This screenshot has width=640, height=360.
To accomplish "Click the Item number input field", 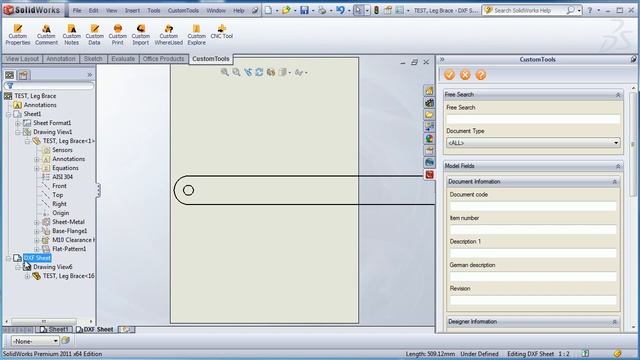I will pos(533,230).
